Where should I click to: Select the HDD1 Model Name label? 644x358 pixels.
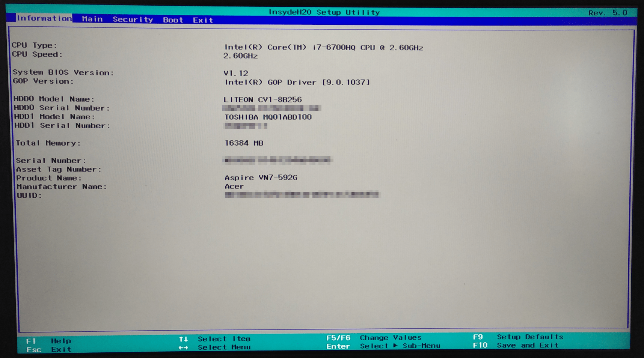[x=54, y=117]
